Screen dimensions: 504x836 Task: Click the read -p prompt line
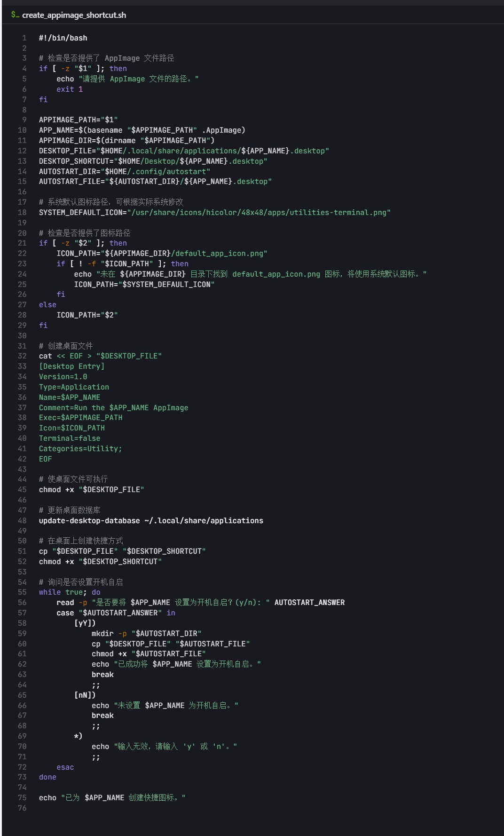(x=201, y=602)
